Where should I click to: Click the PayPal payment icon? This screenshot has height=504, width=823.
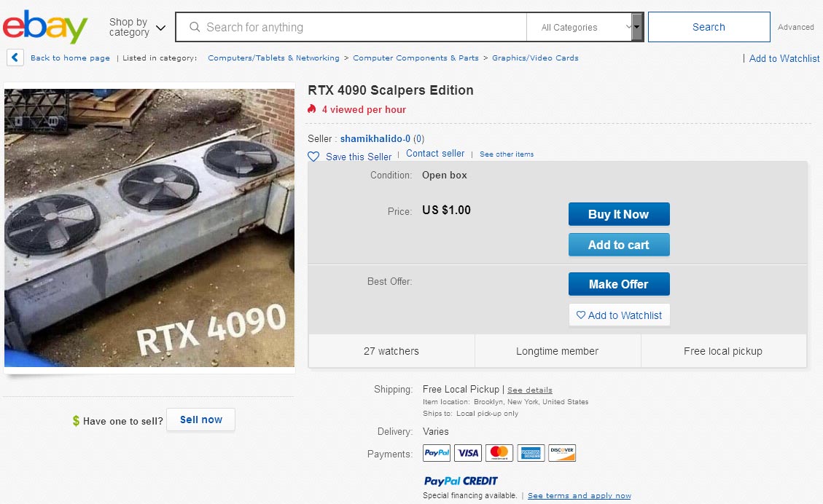click(x=437, y=453)
